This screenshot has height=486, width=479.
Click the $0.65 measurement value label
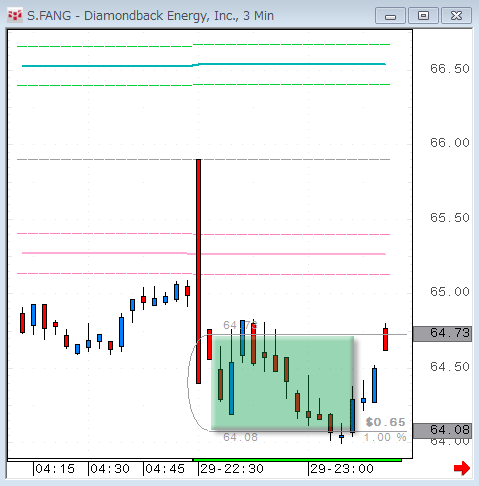click(x=386, y=422)
